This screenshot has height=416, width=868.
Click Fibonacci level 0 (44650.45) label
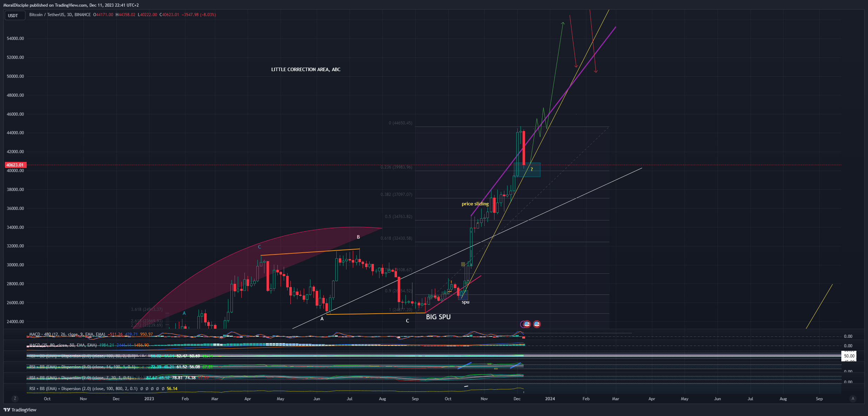[401, 123]
